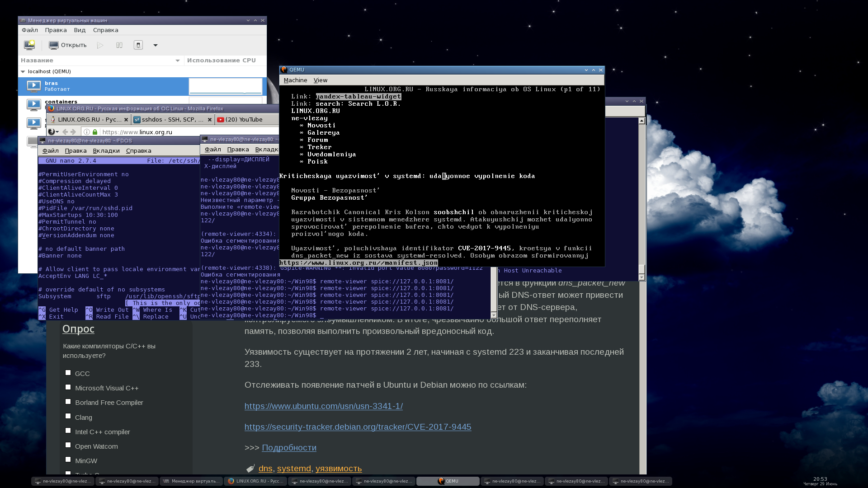Open Справка menu in FDOS terminal
This screenshot has height=488, width=868.
(138, 151)
